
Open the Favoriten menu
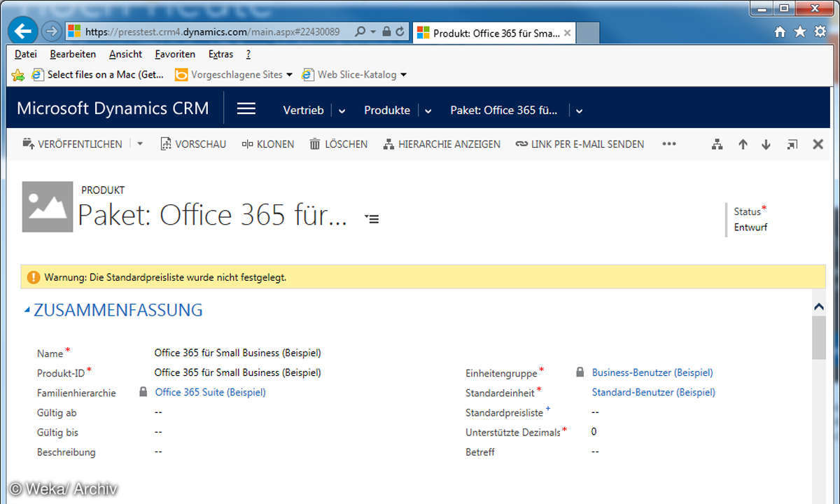(x=175, y=54)
